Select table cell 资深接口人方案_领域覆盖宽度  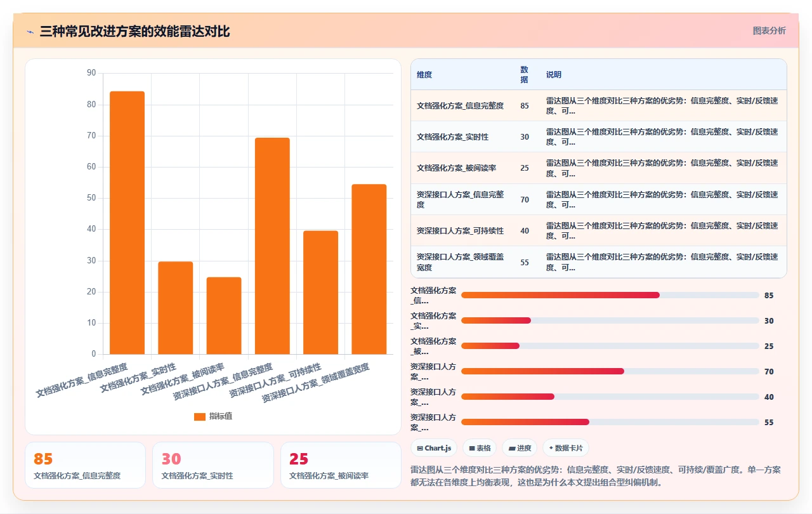(463, 262)
